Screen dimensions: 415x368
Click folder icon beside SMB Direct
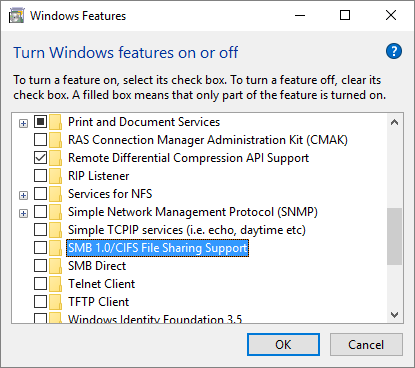point(55,266)
